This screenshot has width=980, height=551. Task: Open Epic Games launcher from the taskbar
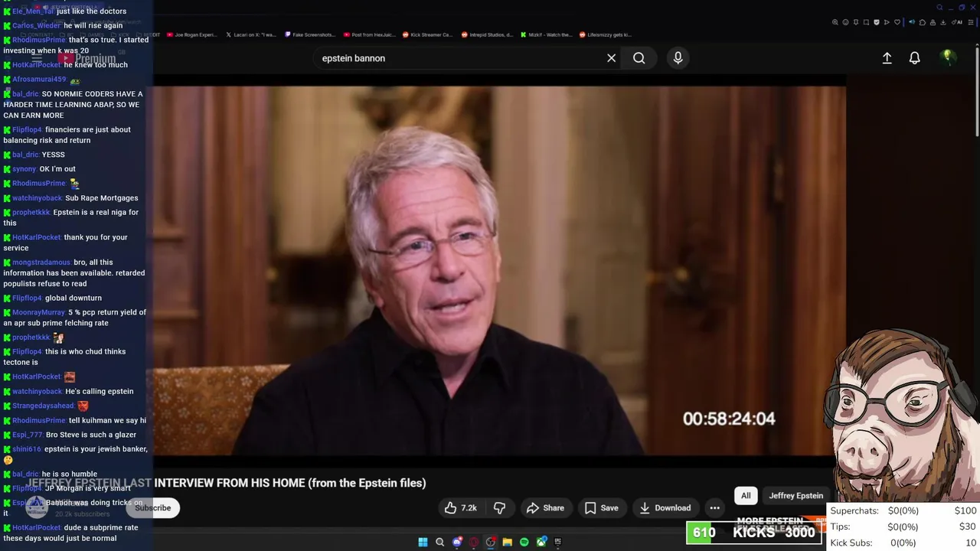pos(558,542)
